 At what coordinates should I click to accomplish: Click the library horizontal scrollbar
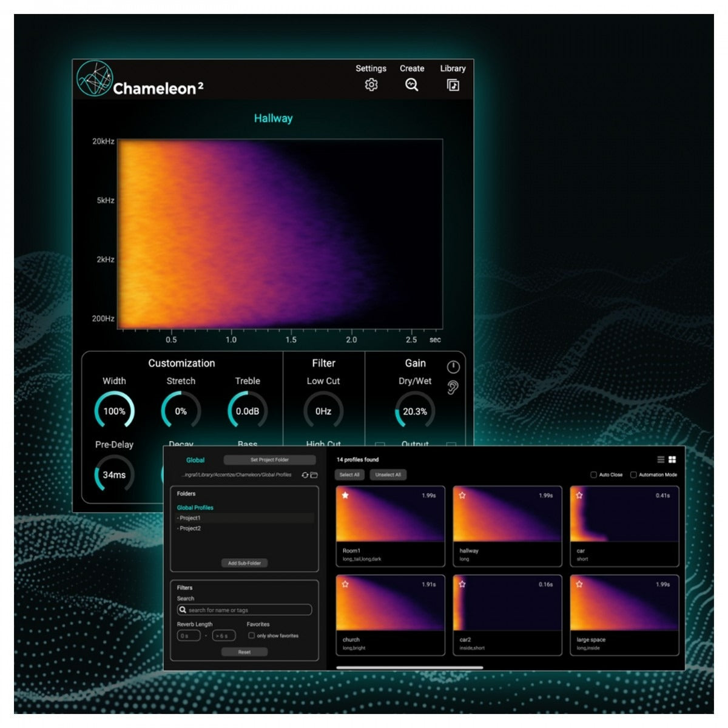point(409,667)
